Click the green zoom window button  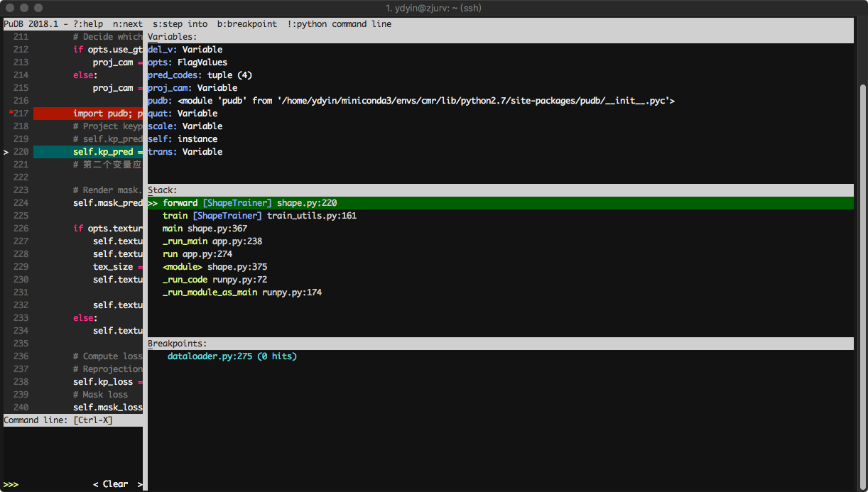click(38, 8)
